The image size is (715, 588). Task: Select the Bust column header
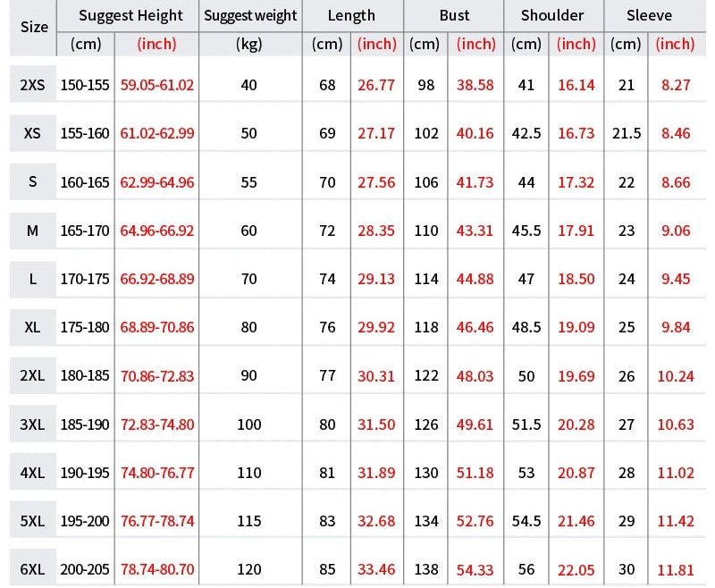point(454,15)
